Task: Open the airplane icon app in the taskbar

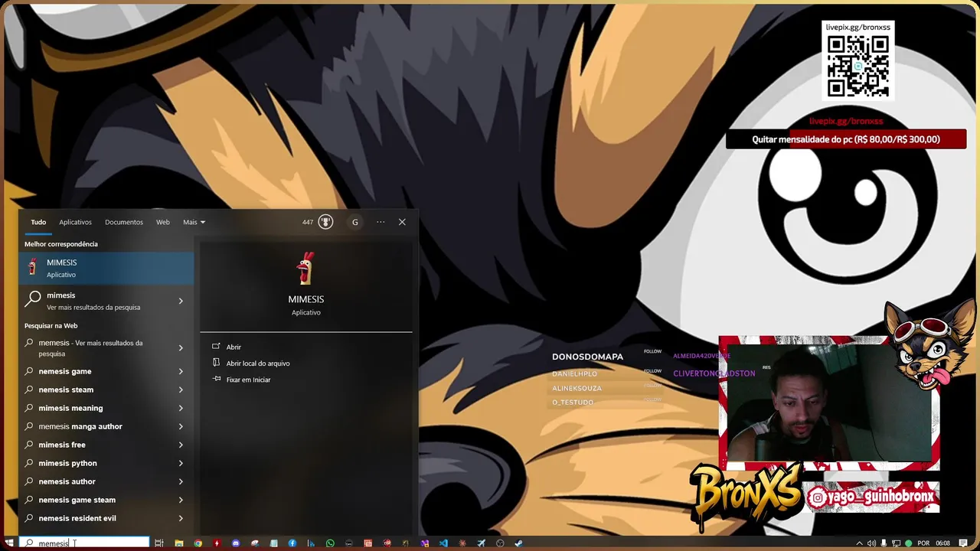Action: coord(482,543)
